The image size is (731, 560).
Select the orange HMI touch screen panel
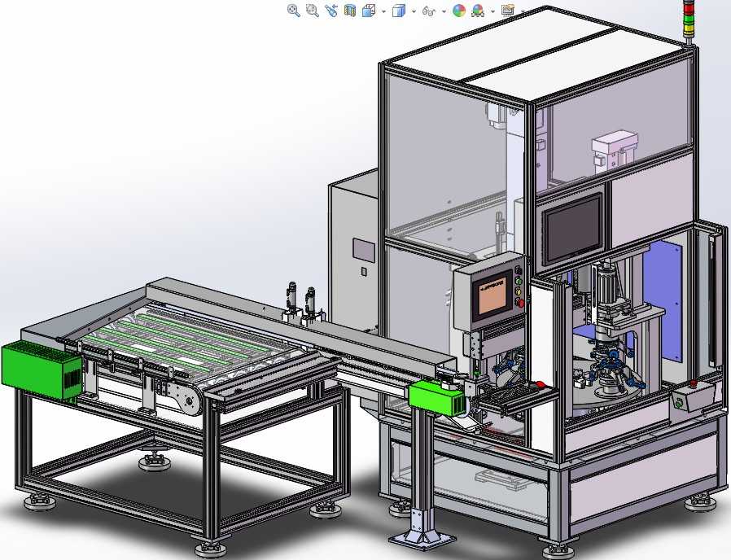click(492, 296)
